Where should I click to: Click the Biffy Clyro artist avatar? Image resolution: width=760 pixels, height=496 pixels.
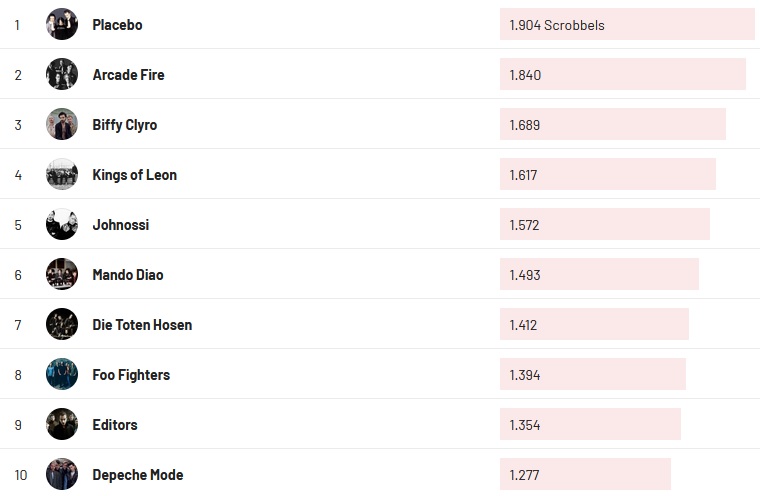tap(62, 124)
